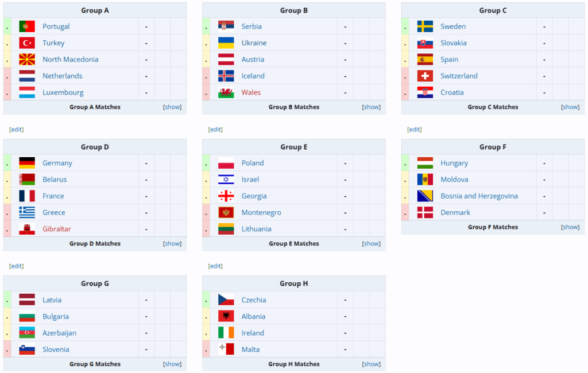Click the Switzerland flag icon
Screen dimensions: 588x373
tap(425, 76)
